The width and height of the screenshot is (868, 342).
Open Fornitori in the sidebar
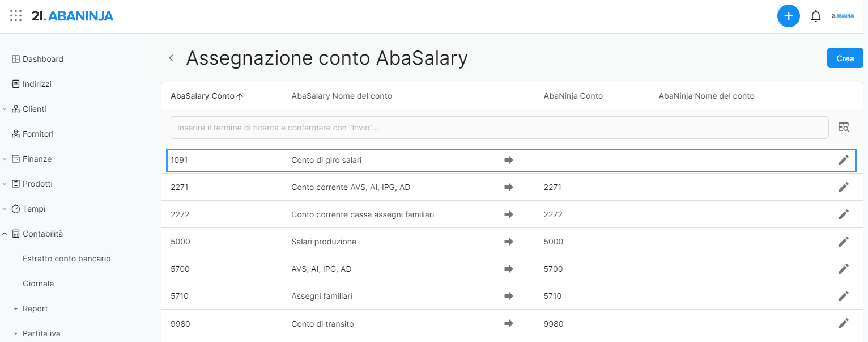38,134
